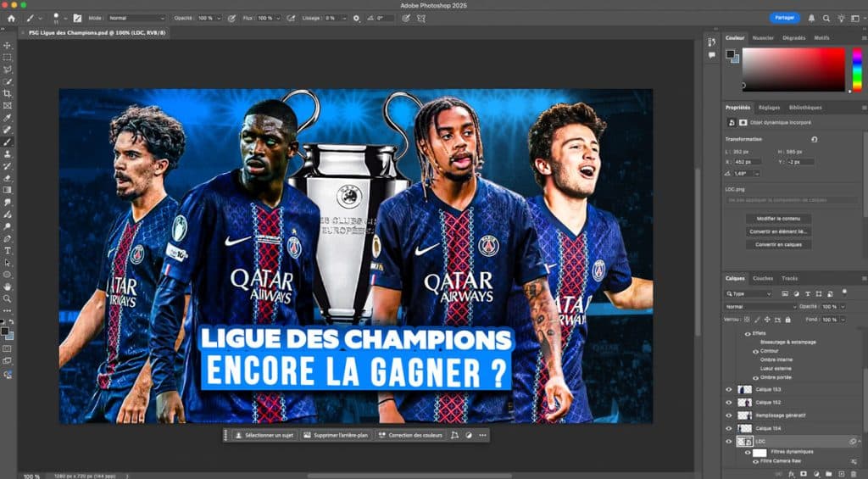Switch to the Couches tab
Viewport: 868px width, 479px height.
point(763,278)
